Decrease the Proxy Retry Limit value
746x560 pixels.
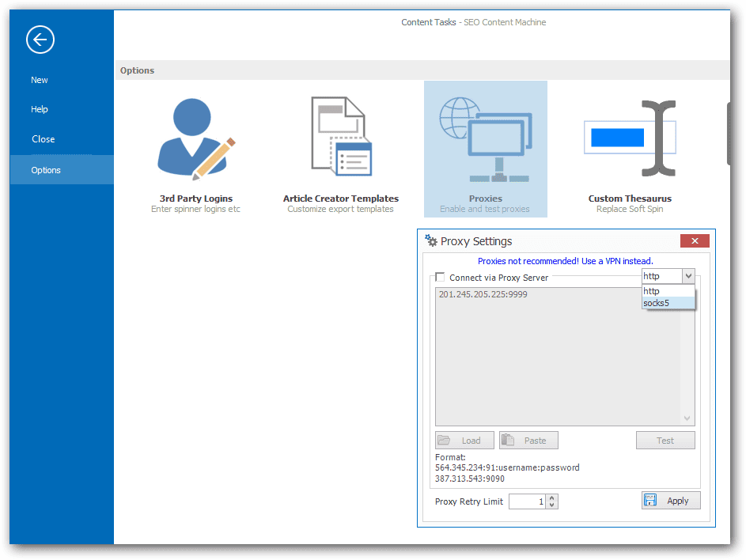552,505
